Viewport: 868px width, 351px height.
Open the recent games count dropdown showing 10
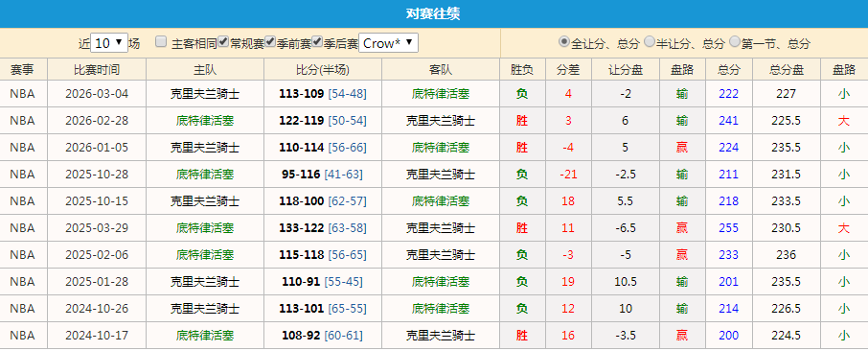109,43
